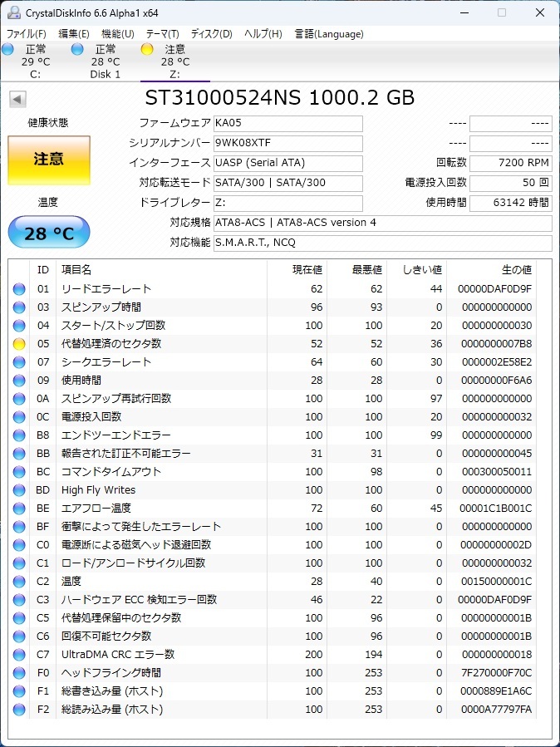Image resolution: width=560 pixels, height=747 pixels.
Task: Click the status icon for エアフロー温度
Action: 19,509
